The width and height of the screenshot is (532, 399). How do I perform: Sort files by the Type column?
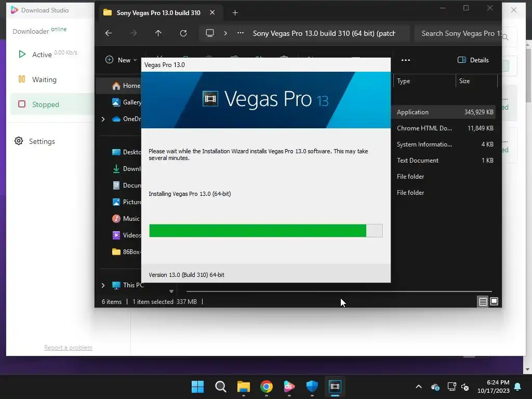pyautogui.click(x=424, y=81)
